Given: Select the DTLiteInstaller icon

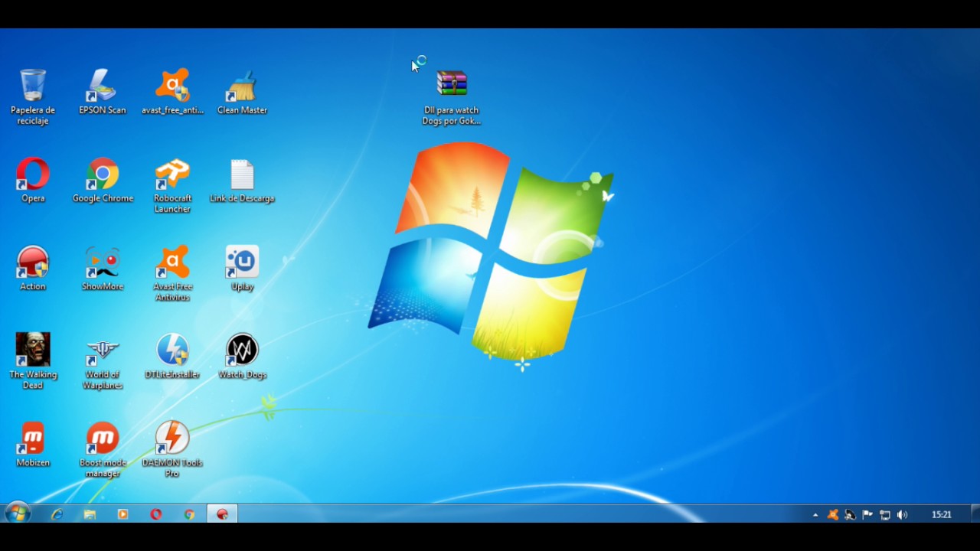Looking at the screenshot, I should [x=172, y=356].
